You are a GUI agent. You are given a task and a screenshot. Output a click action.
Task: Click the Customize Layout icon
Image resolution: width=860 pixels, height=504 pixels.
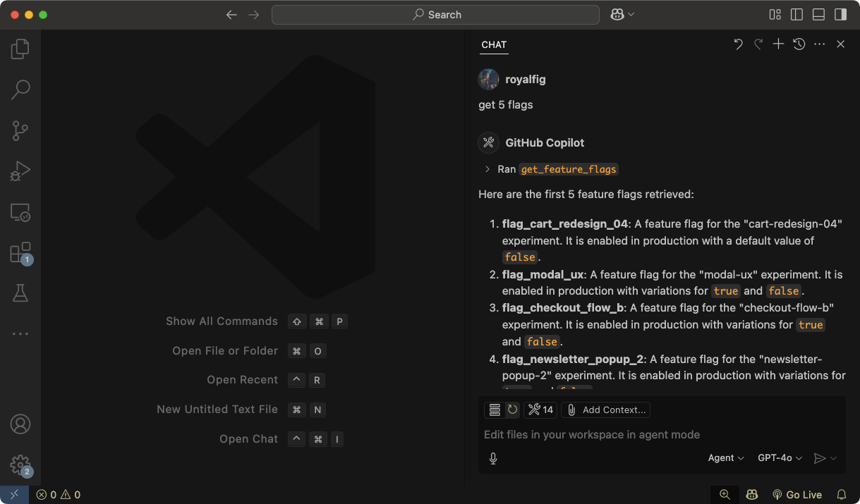tap(775, 15)
